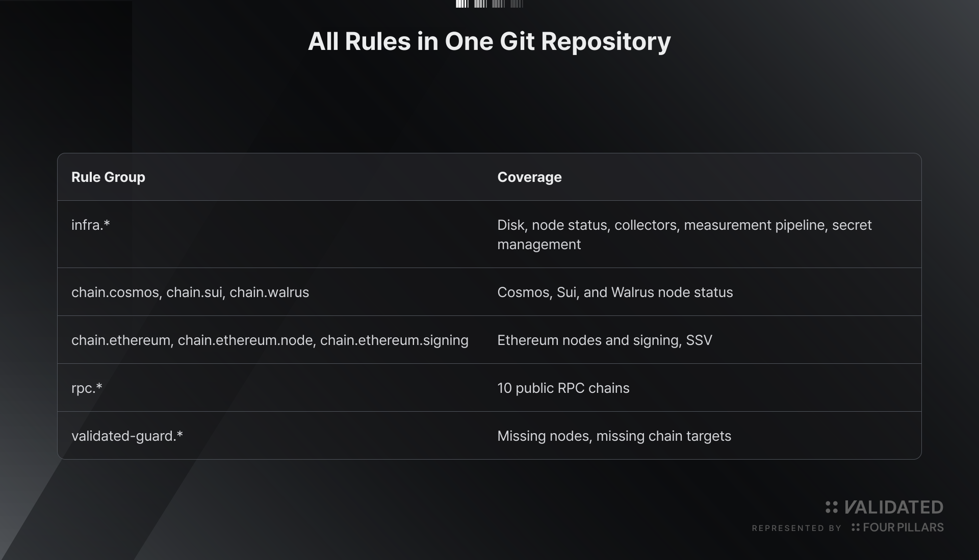This screenshot has height=560, width=979.
Task: Click the Disk, node status coverage text
Action: 684,234
